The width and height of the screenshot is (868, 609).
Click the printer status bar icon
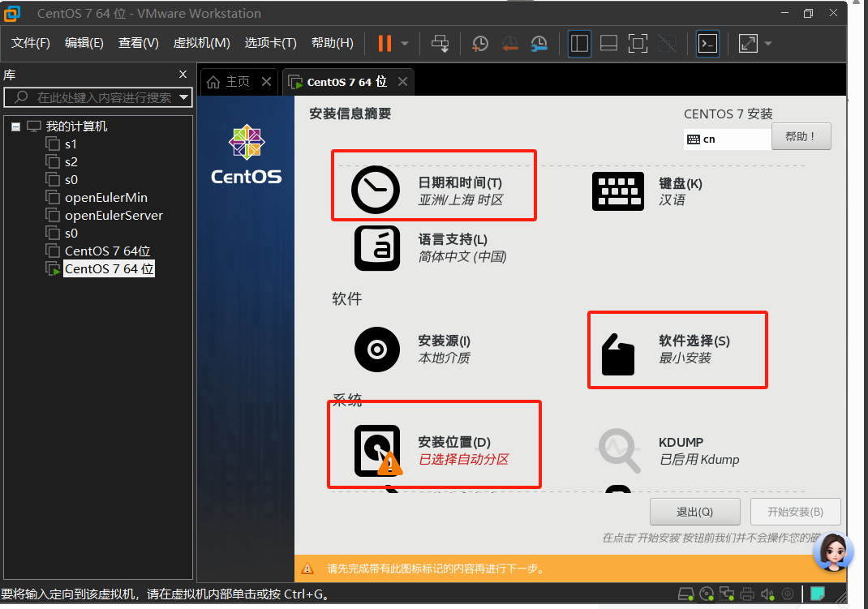(747, 594)
